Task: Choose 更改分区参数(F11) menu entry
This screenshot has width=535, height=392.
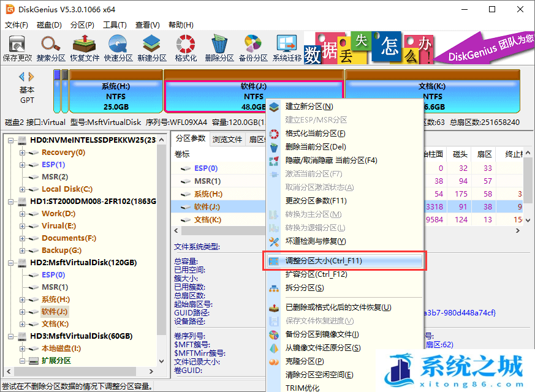Action: (344, 201)
